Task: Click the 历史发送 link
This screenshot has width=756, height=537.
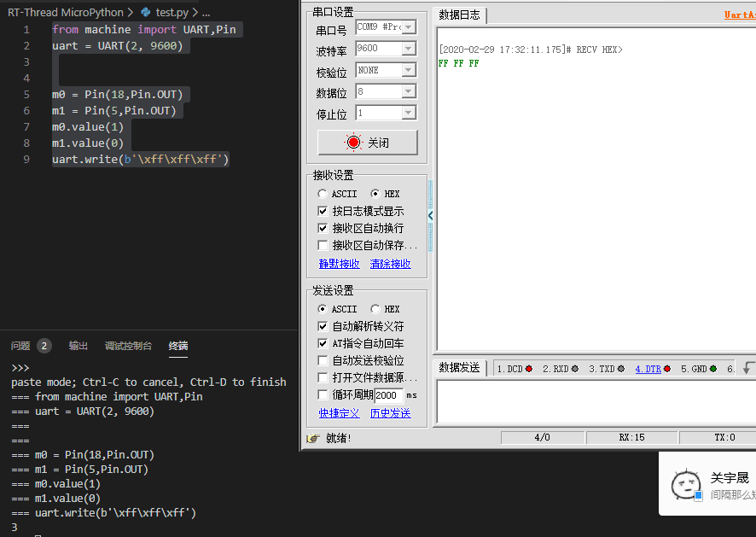Action: (x=391, y=412)
